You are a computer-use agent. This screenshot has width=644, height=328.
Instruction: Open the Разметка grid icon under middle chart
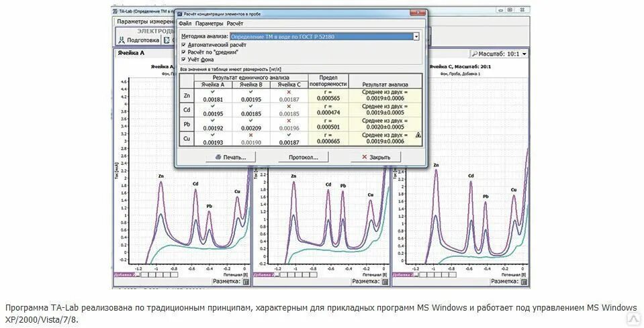[x=385, y=282]
